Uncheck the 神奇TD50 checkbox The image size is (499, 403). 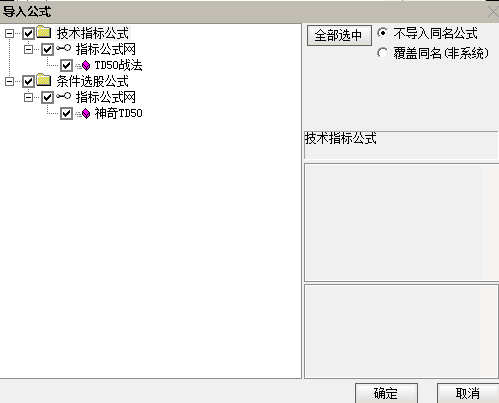click(66, 114)
